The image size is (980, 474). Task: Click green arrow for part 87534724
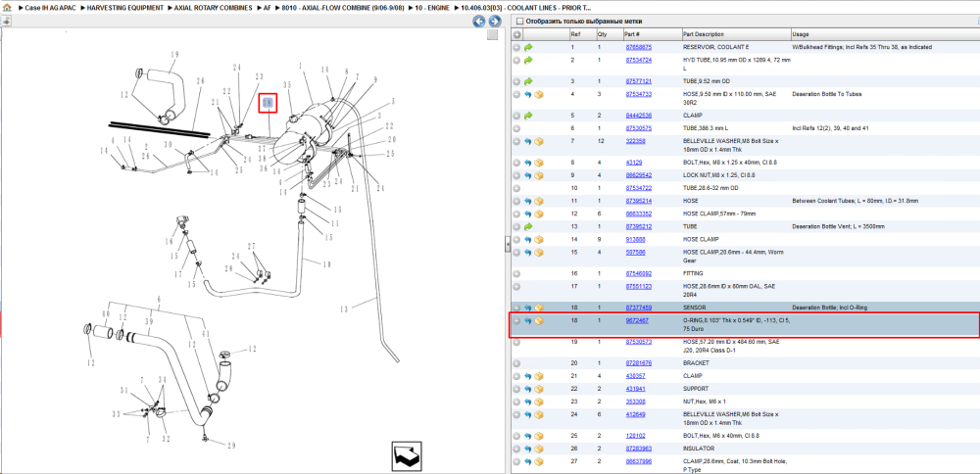pyautogui.click(x=529, y=61)
